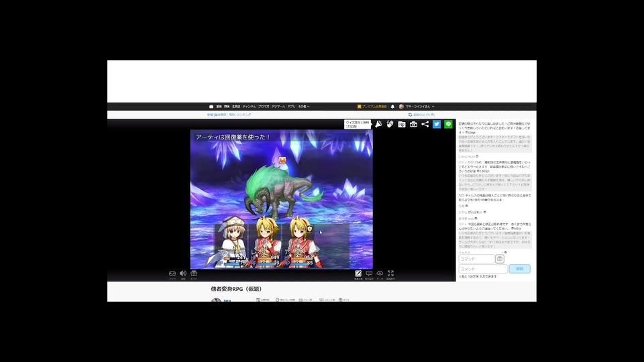
Task: Click the プレミアム会員登録 link
Action: point(372,107)
